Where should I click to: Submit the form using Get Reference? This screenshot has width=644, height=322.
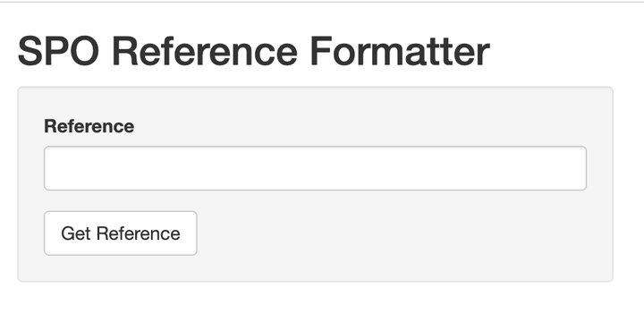pyautogui.click(x=121, y=233)
